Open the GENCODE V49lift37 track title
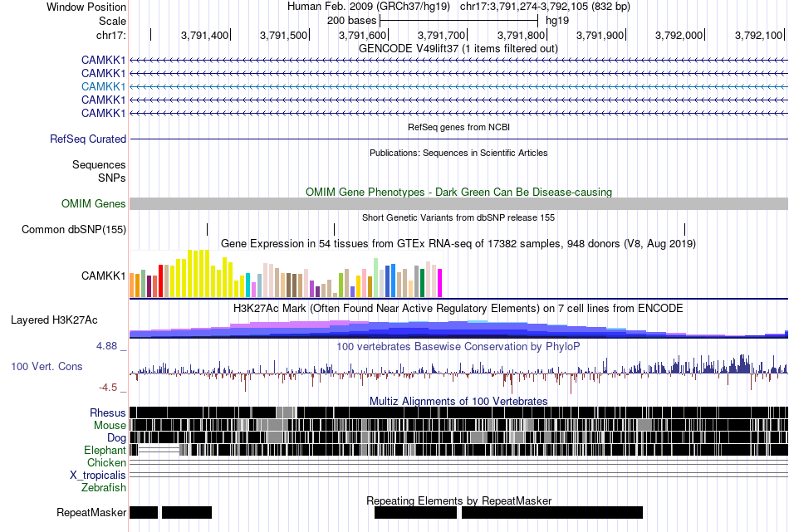 tap(458, 49)
